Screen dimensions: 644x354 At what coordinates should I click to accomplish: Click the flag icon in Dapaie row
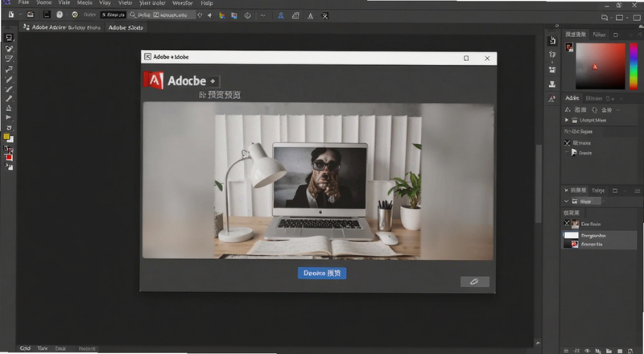pos(574,152)
